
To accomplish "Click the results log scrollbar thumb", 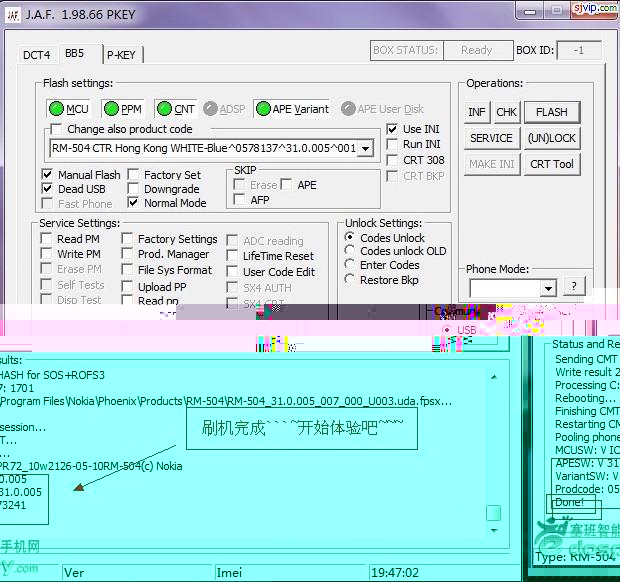I will click(493, 513).
